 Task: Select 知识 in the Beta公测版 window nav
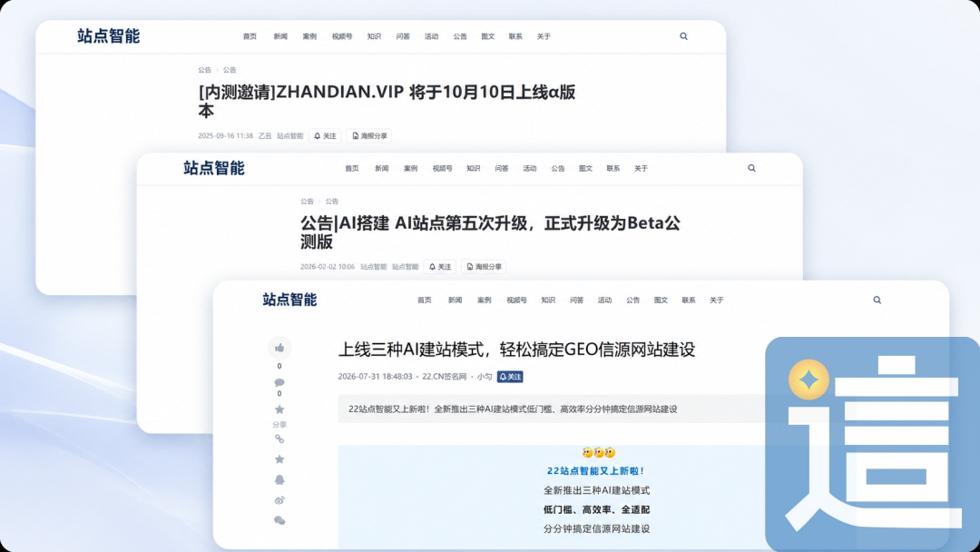[x=473, y=168]
